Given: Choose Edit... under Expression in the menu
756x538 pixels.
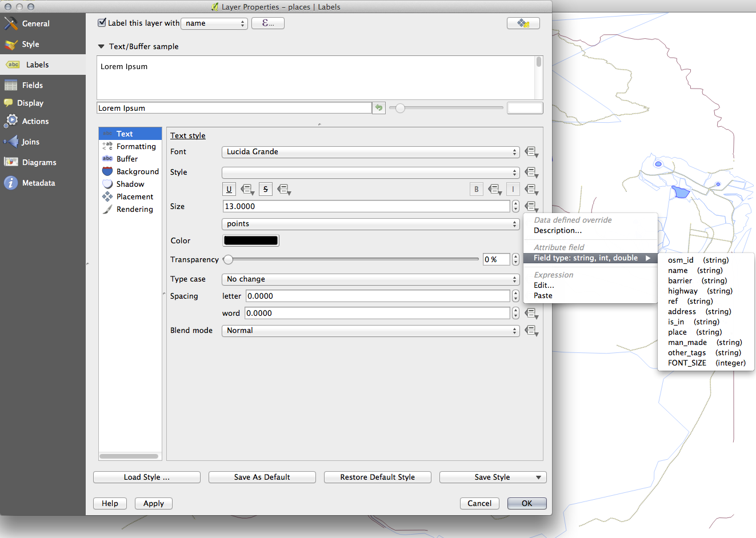Looking at the screenshot, I should tap(543, 285).
